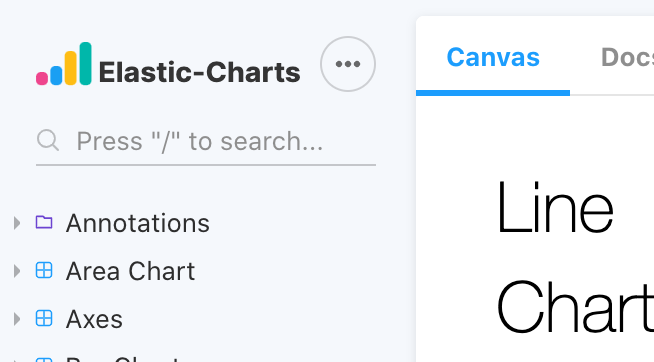
Task: Select the partially visible Bar Chart item
Action: (x=123, y=359)
